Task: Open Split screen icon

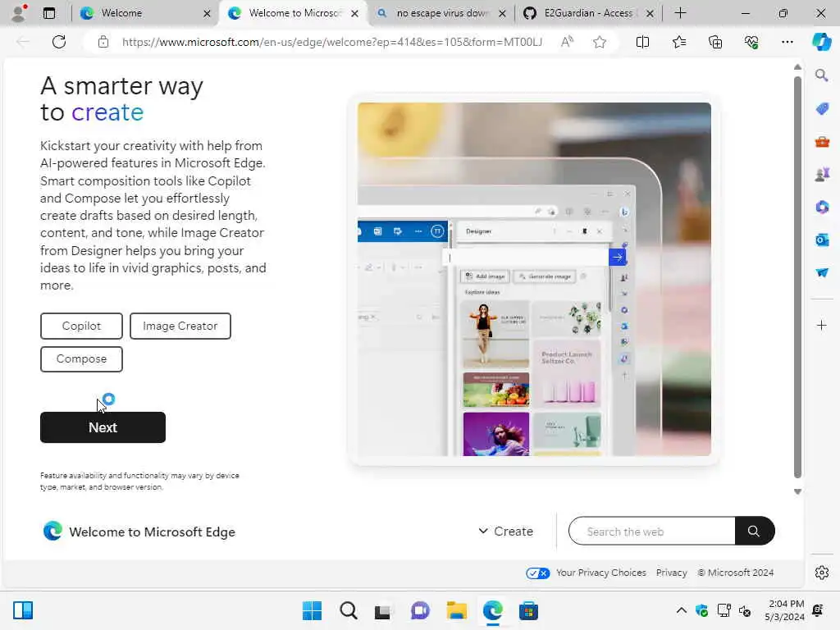Action: (x=642, y=42)
